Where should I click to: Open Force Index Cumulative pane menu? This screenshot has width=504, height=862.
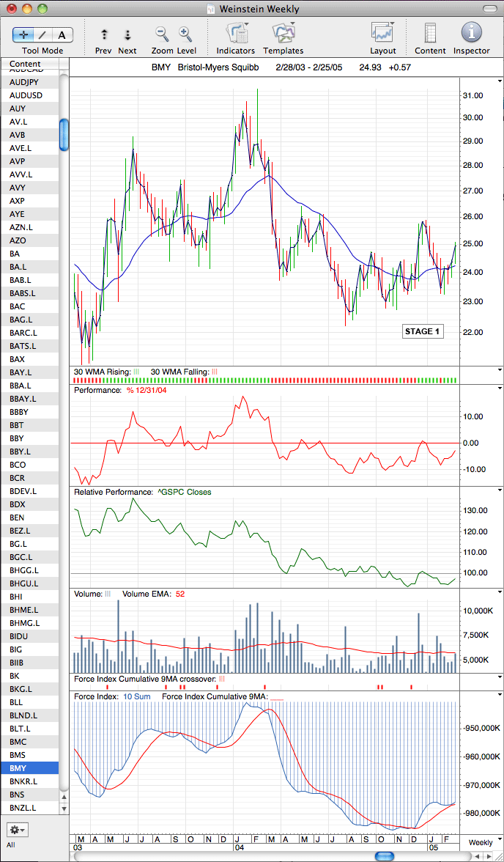[x=500, y=695]
